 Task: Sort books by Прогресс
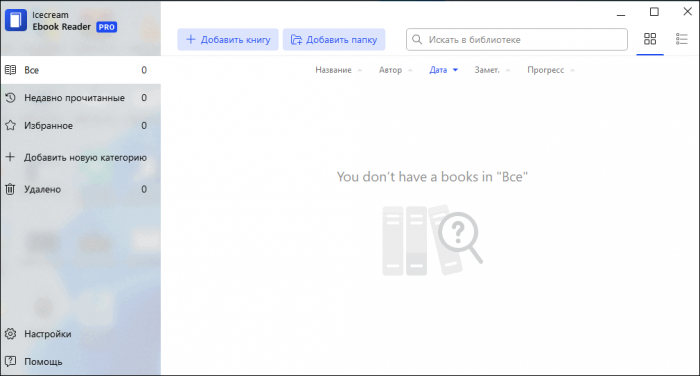click(551, 70)
